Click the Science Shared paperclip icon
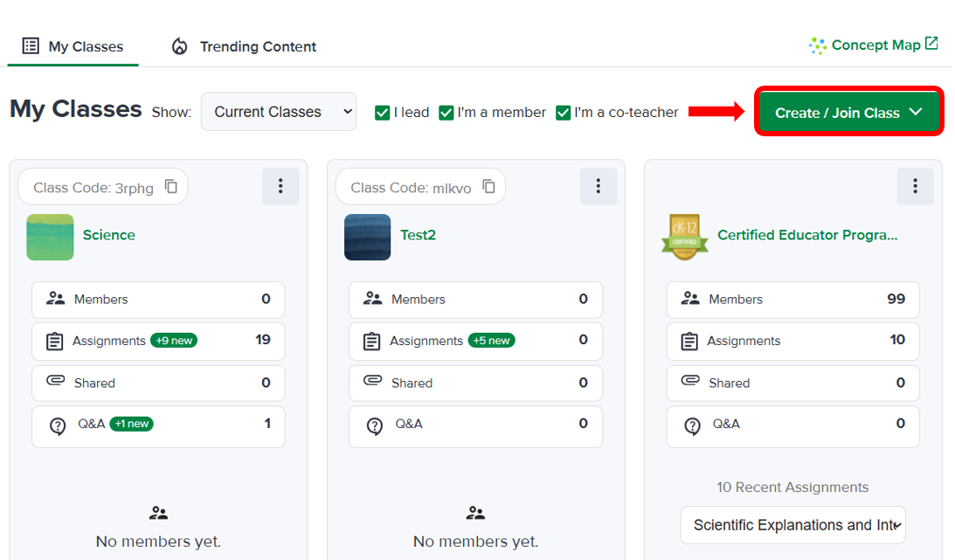The height and width of the screenshot is (560, 955). point(55,380)
